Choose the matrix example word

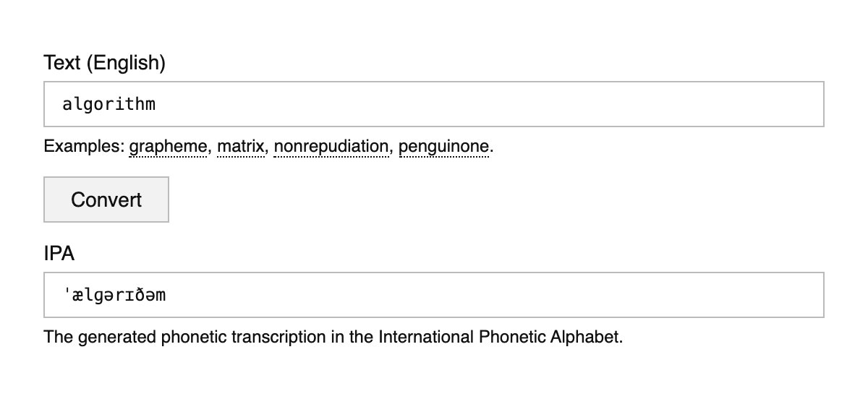pyautogui.click(x=239, y=147)
